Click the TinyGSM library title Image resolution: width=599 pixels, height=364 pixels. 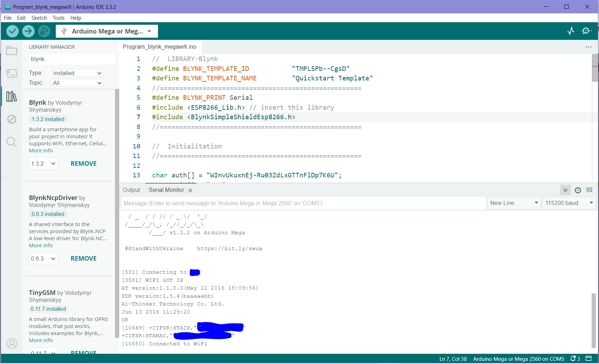coord(42,293)
